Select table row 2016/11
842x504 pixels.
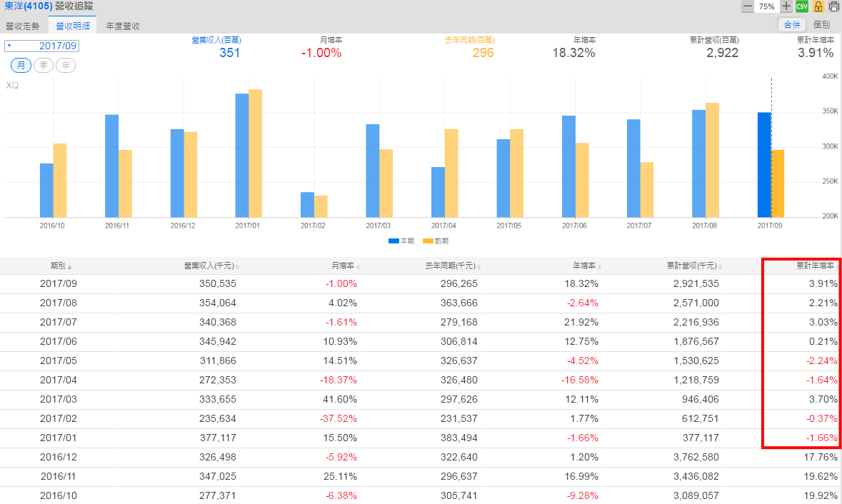(x=421, y=477)
